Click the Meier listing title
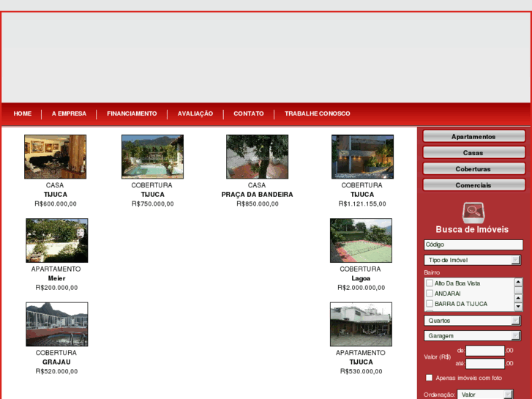The height and width of the screenshot is (399, 532). click(56, 278)
